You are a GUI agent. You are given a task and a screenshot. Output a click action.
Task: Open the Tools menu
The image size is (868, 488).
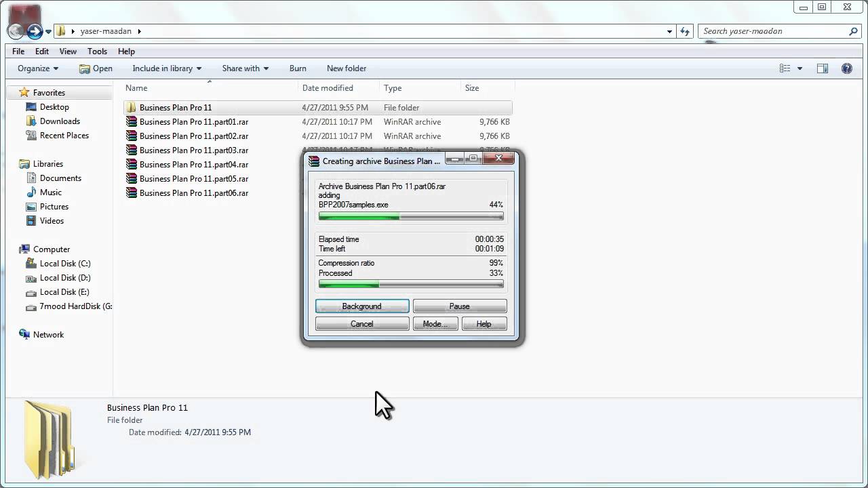97,52
